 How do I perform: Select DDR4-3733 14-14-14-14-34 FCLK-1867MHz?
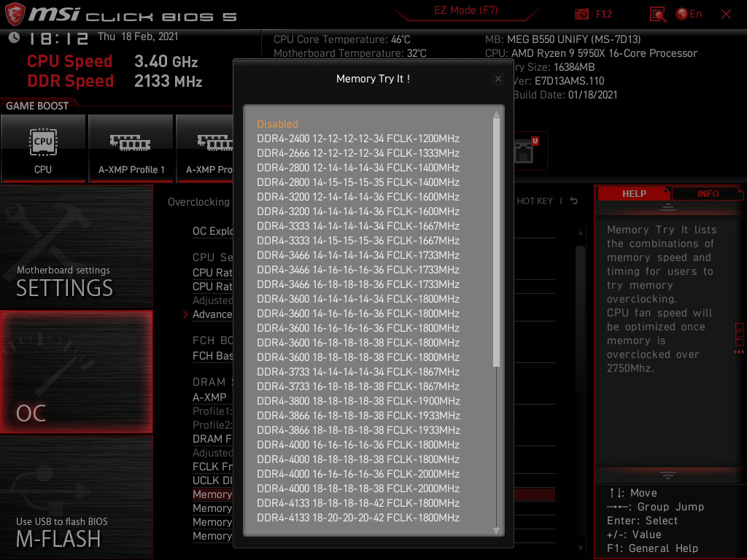point(358,372)
